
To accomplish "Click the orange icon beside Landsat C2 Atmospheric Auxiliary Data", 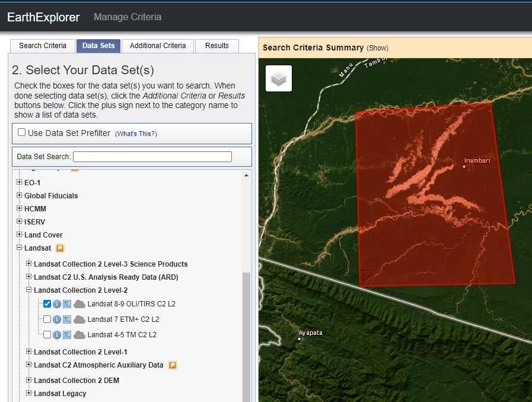I will (173, 365).
